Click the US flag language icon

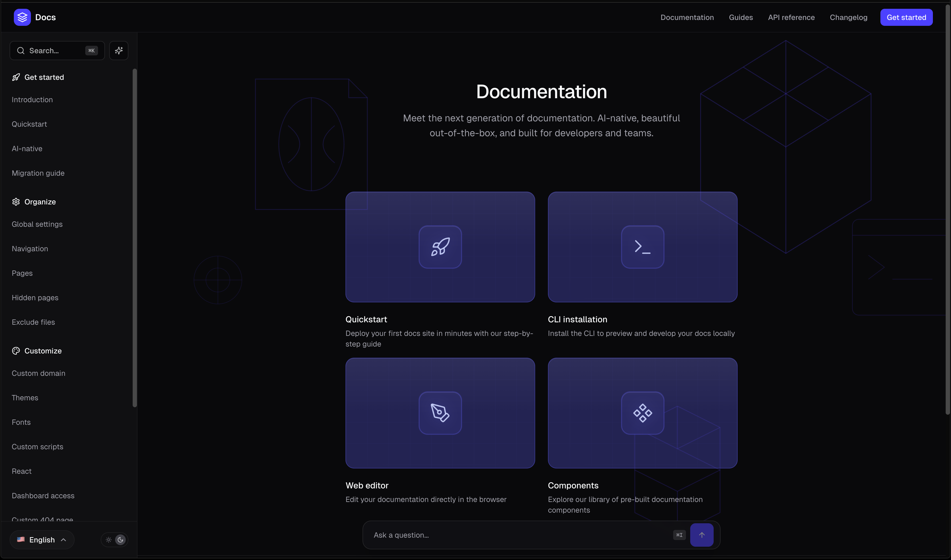click(21, 540)
